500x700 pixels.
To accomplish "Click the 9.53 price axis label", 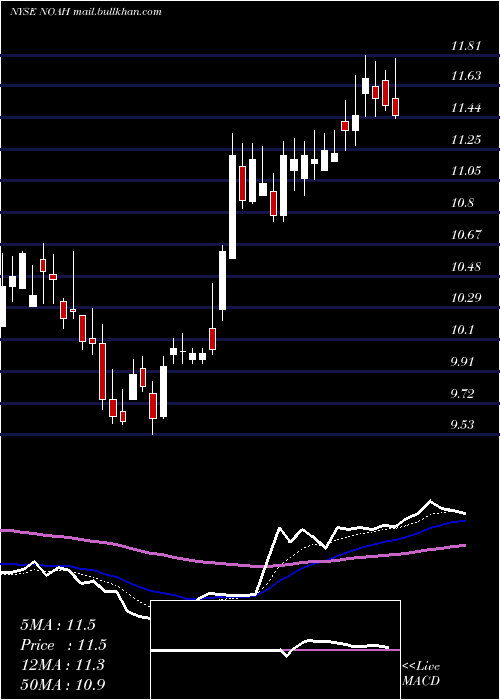I will click(462, 425).
